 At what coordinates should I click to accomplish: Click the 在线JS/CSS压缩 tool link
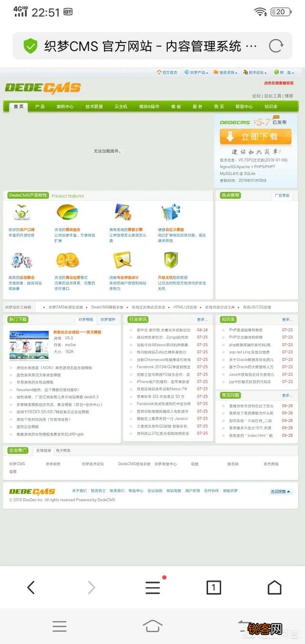(x=257, y=307)
